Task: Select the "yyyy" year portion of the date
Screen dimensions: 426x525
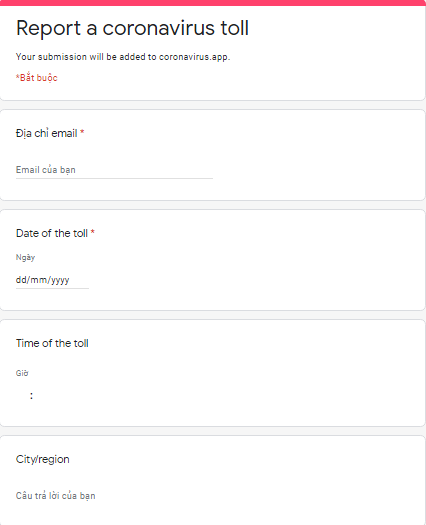Action: coord(60,280)
